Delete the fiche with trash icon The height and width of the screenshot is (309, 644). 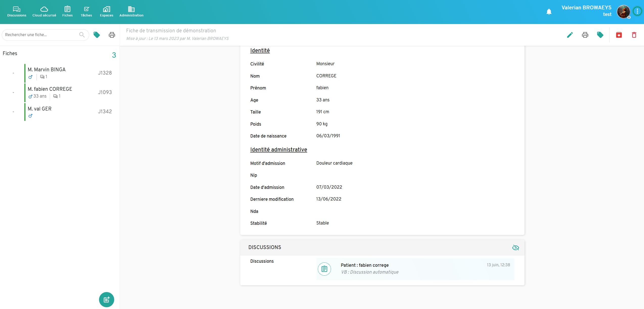click(634, 35)
